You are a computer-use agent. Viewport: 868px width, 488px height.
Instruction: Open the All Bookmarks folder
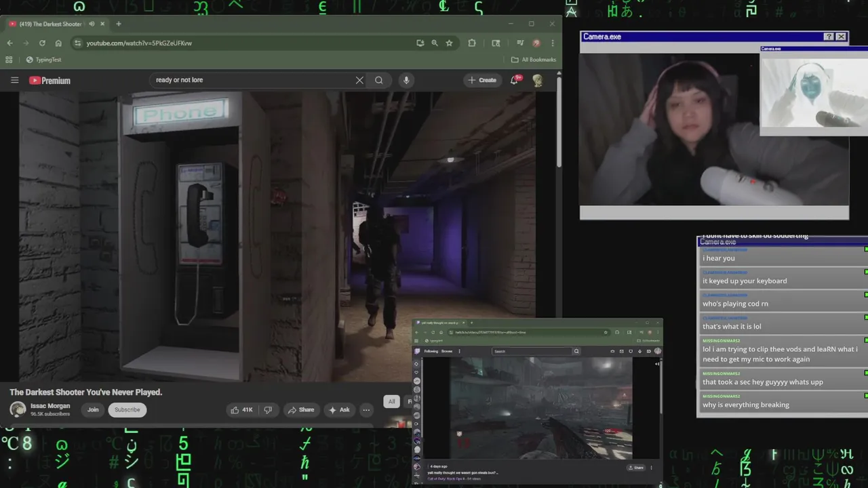pyautogui.click(x=534, y=60)
